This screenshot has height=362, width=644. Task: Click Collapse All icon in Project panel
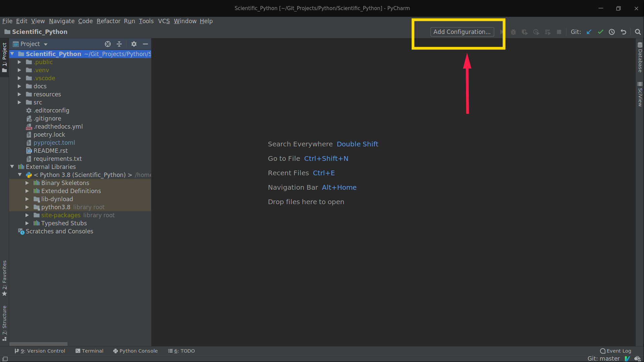119,44
